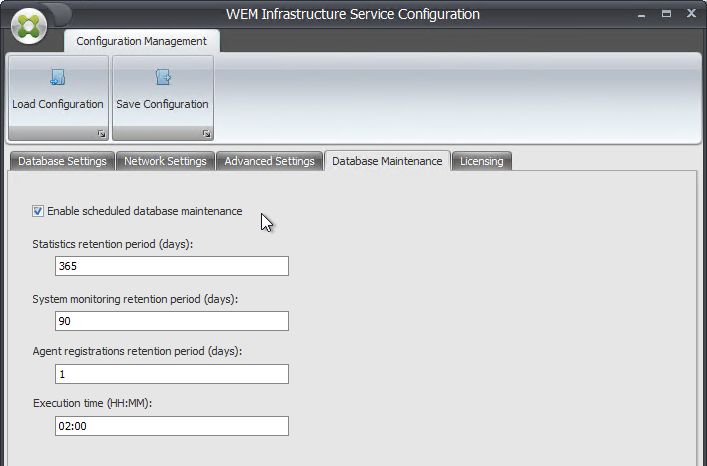The height and width of the screenshot is (466, 707).
Task: Click the 'WEM Infrastructure Service Configuration' title text
Action: click(x=353, y=14)
